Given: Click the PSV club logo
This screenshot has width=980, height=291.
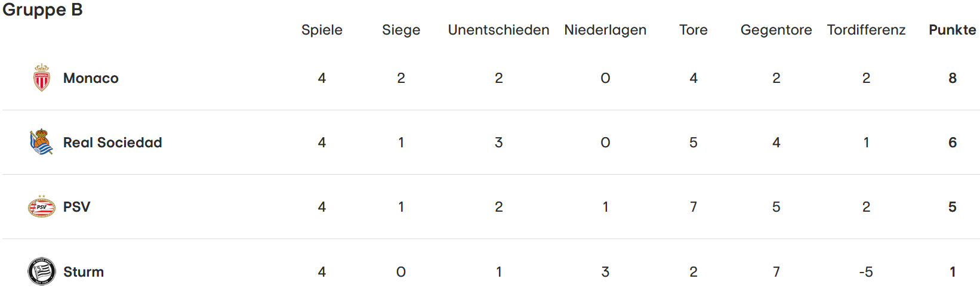Looking at the screenshot, I should [x=42, y=207].
